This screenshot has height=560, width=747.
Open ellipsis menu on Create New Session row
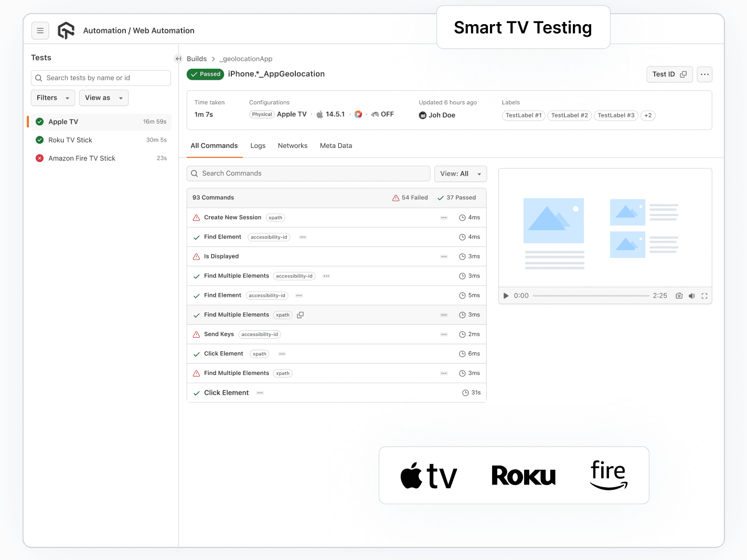[444, 218]
